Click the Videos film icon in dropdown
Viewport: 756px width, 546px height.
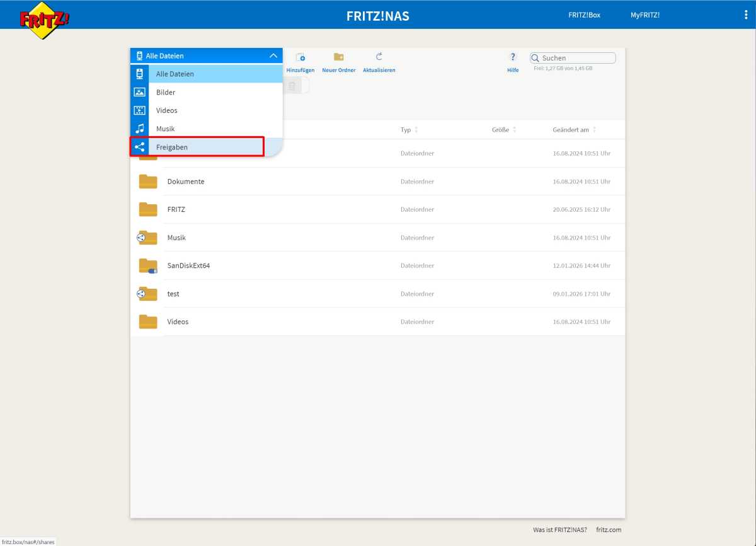point(140,110)
